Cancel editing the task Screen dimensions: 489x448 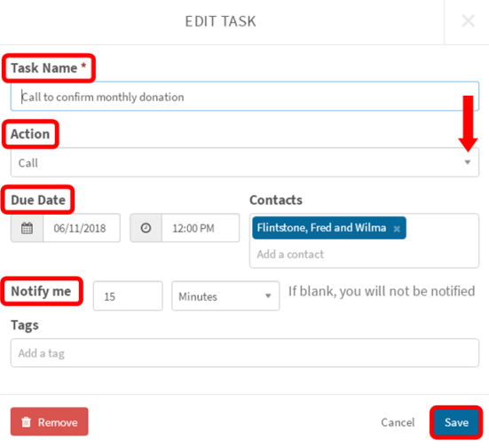pyautogui.click(x=398, y=422)
